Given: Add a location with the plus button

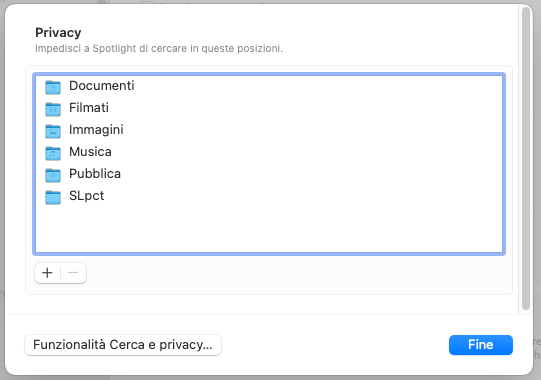Looking at the screenshot, I should 47,273.
